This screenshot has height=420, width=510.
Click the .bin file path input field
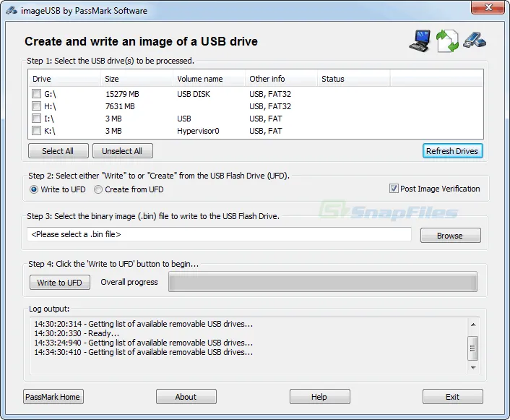pos(219,234)
